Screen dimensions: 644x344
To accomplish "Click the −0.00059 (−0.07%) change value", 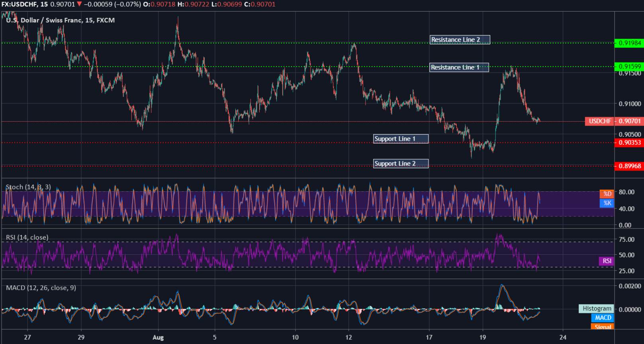I will (112, 4).
